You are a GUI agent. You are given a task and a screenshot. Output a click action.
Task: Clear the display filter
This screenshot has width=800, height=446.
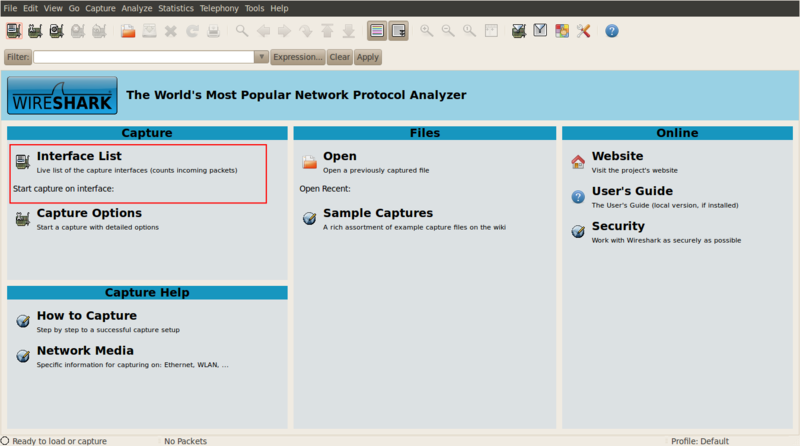click(x=340, y=57)
